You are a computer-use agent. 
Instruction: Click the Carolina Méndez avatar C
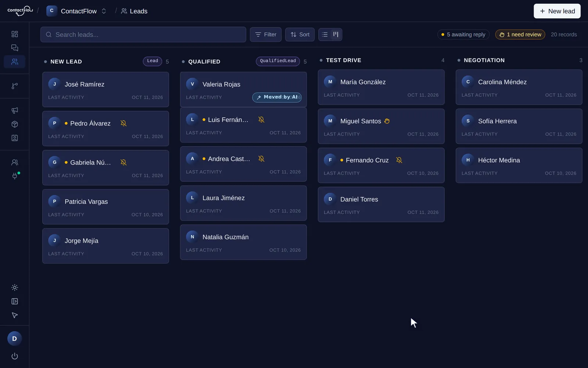click(x=468, y=82)
